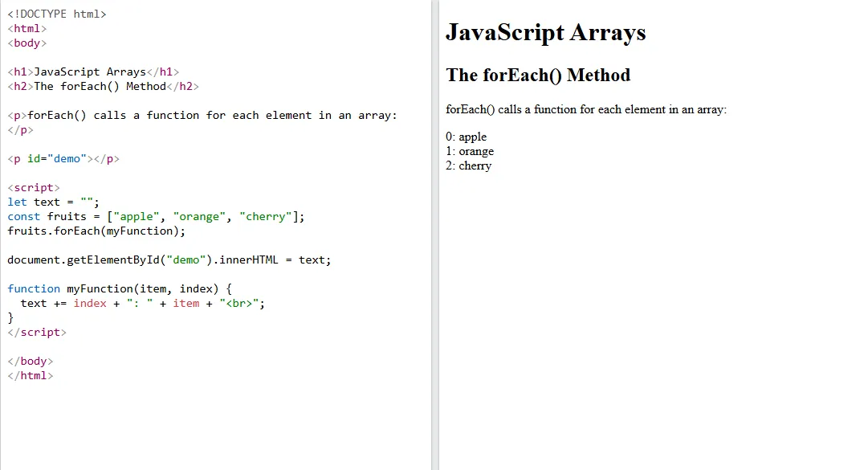Click the 0: apple output line
868x470 pixels.
467,137
